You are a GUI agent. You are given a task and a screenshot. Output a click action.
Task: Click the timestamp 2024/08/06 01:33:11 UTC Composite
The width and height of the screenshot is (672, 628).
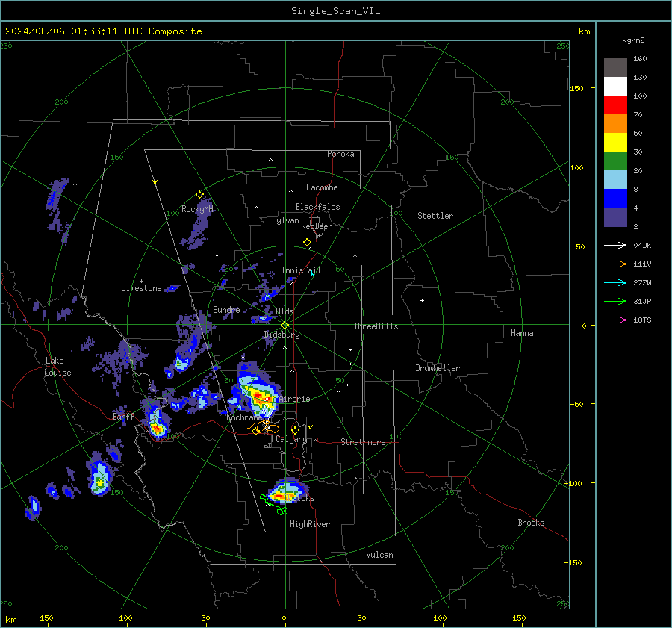click(x=103, y=31)
